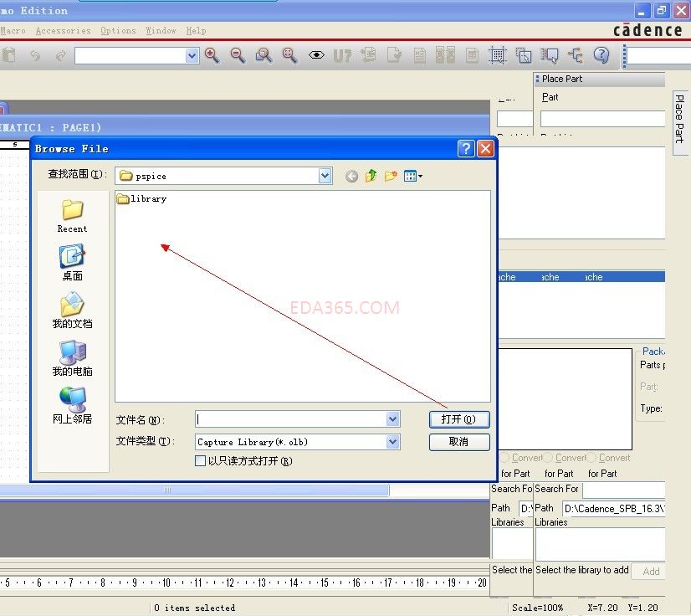Go to 网上邻居 shortcut
The width and height of the screenshot is (691, 616).
(72, 406)
